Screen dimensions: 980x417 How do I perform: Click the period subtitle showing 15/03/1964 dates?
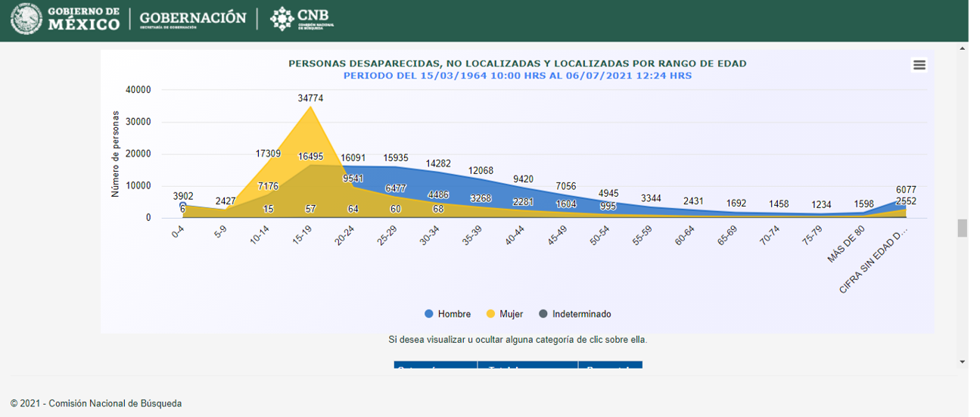(x=517, y=76)
